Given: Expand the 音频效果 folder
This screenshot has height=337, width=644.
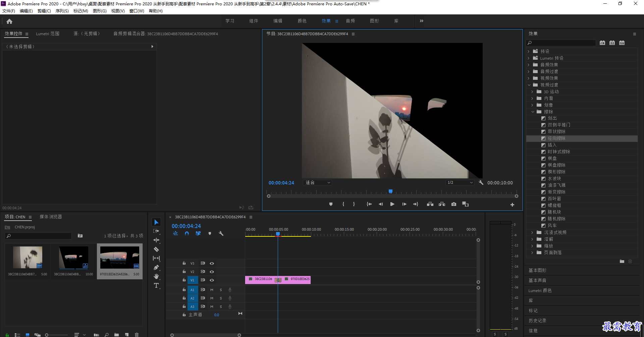Looking at the screenshot, I should 529,65.
